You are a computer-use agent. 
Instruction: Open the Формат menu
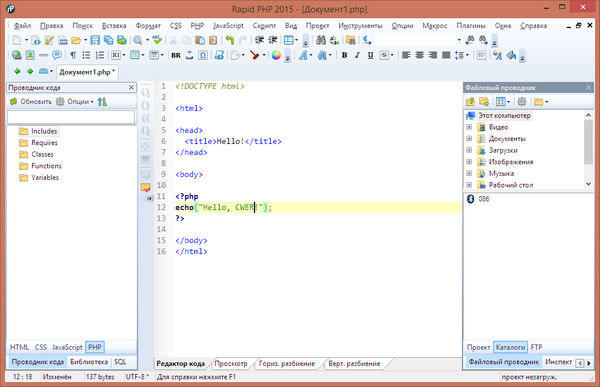(148, 26)
